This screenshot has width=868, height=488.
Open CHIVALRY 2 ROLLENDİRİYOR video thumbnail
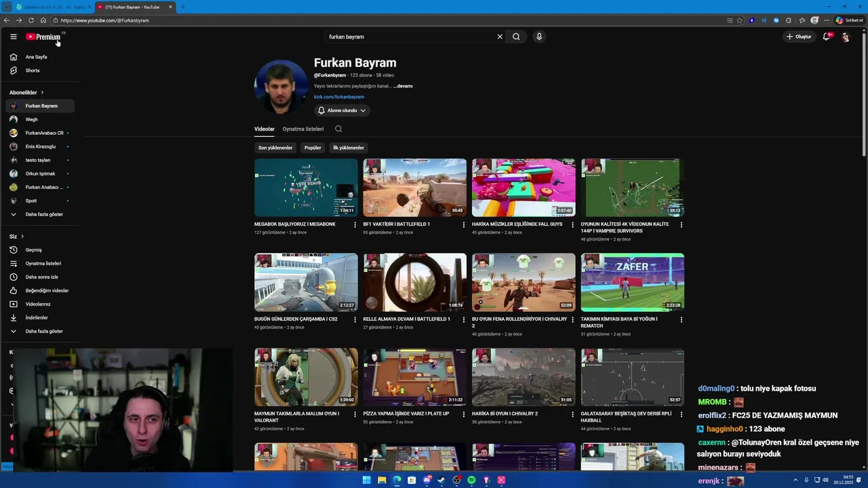click(x=524, y=283)
